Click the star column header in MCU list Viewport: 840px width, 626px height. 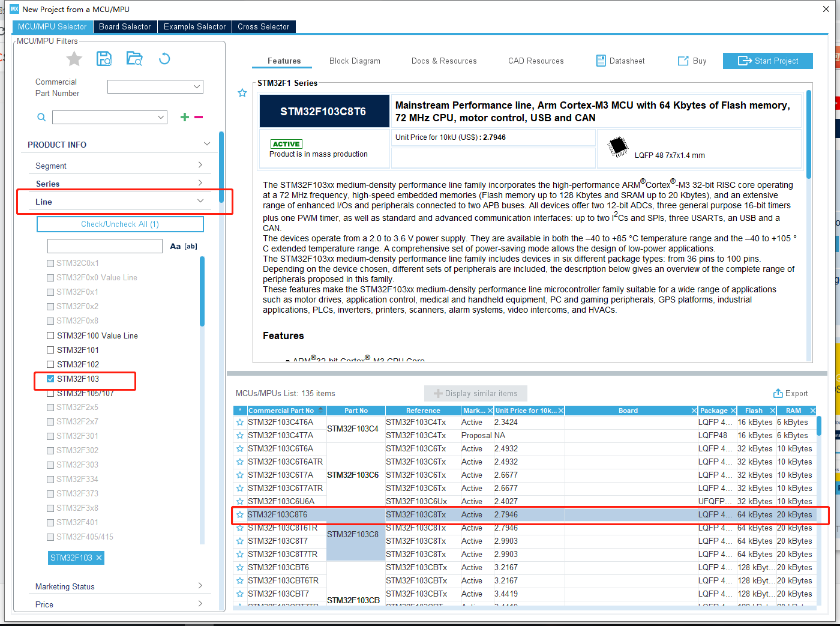pyautogui.click(x=240, y=411)
